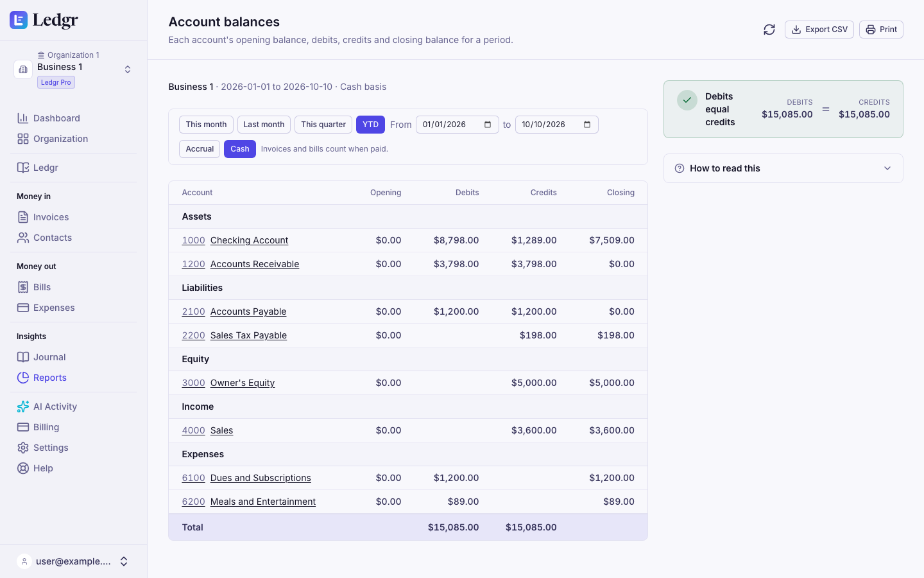Click Checking Account closing balance $7,509.00
The image size is (924, 578).
coord(612,240)
